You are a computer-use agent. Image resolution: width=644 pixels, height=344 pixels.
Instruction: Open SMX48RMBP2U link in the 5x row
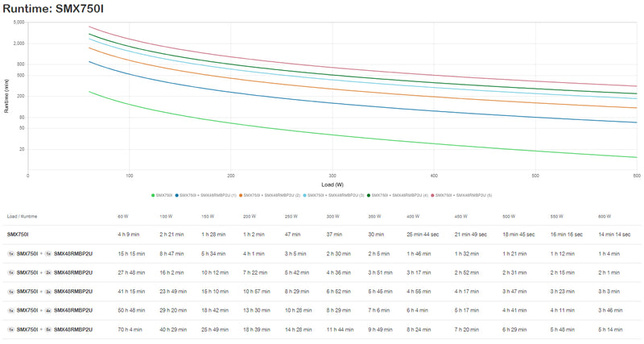(73, 329)
